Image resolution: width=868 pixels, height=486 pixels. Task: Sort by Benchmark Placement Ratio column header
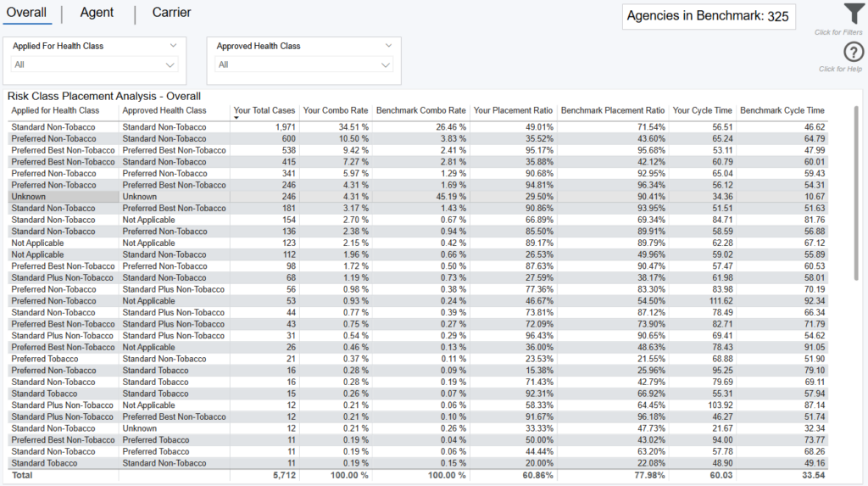tap(613, 110)
